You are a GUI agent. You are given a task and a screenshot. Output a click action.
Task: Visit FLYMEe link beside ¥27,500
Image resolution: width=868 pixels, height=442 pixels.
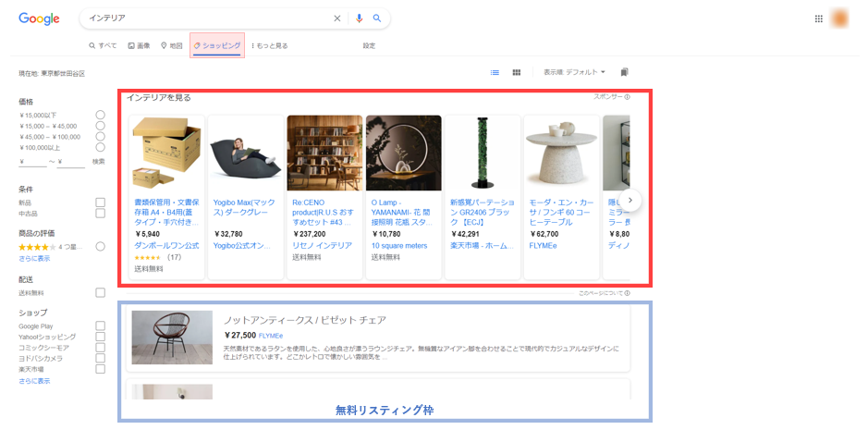click(x=271, y=336)
